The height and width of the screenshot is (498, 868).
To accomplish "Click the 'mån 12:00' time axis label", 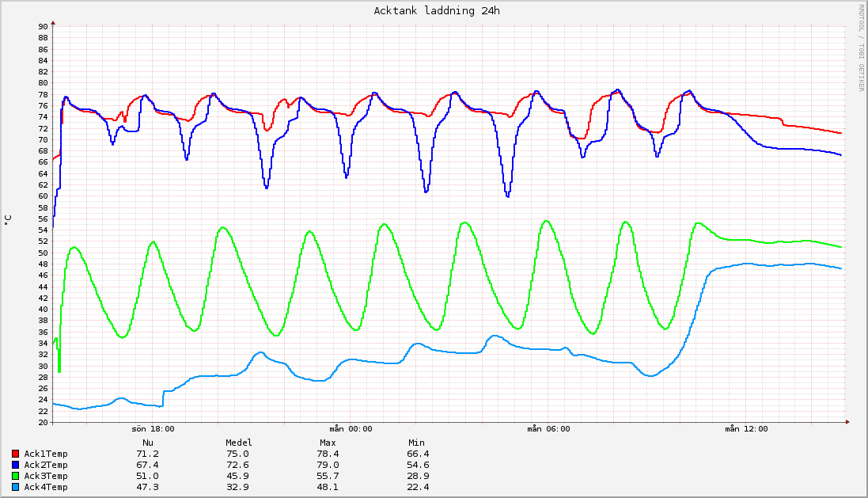I will click(x=745, y=428).
